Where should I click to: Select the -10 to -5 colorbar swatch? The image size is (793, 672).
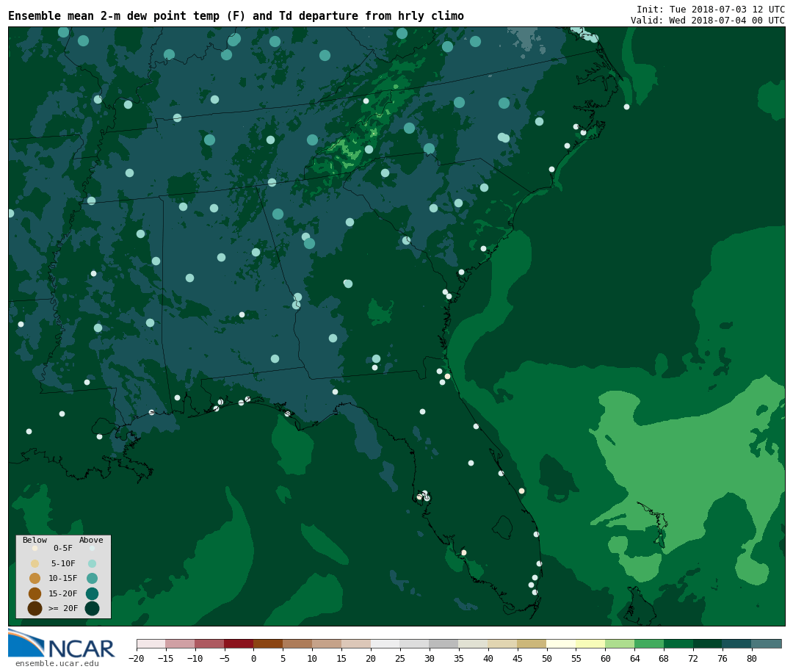[x=209, y=643]
